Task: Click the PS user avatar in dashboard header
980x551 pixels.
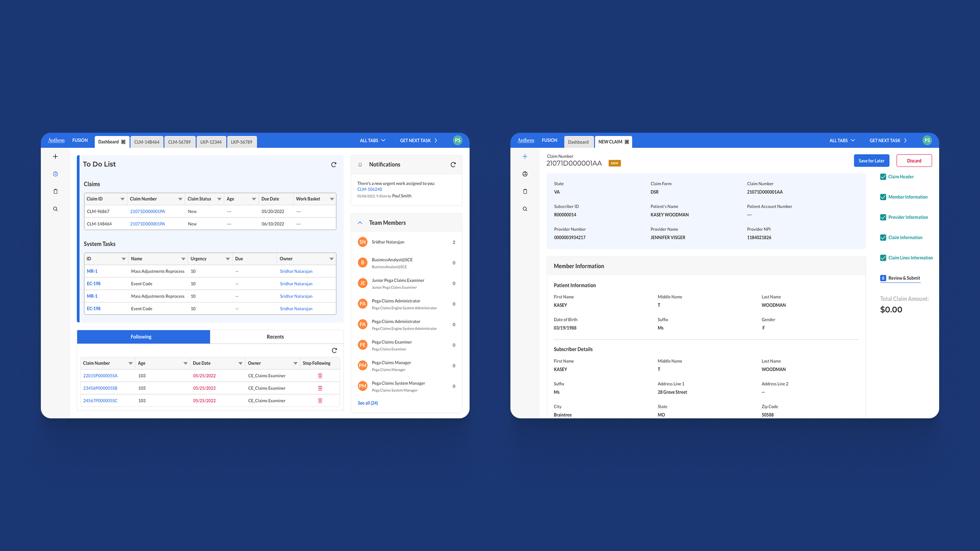Action: [457, 140]
